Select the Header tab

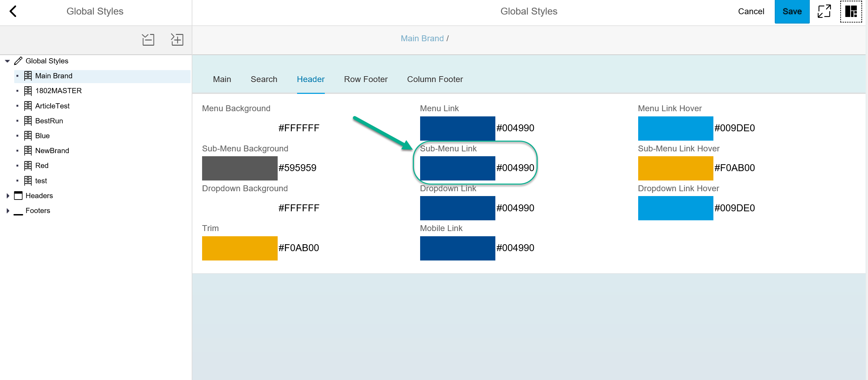point(311,79)
